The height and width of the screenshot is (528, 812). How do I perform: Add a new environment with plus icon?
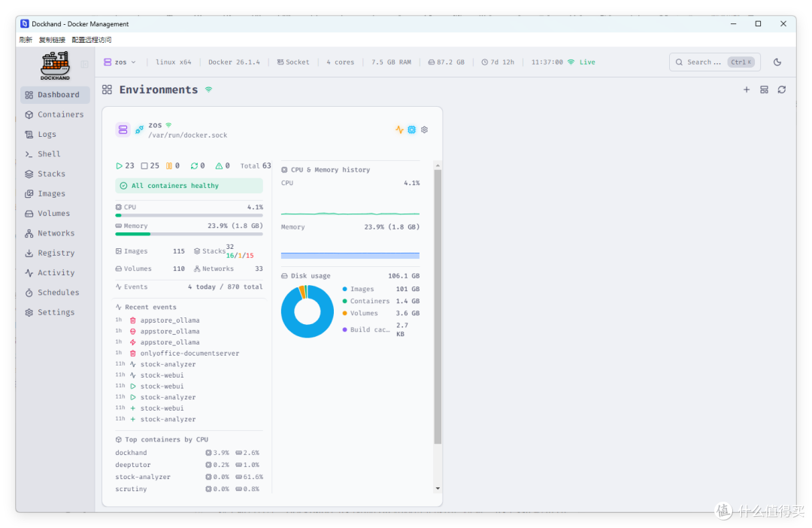coord(747,90)
